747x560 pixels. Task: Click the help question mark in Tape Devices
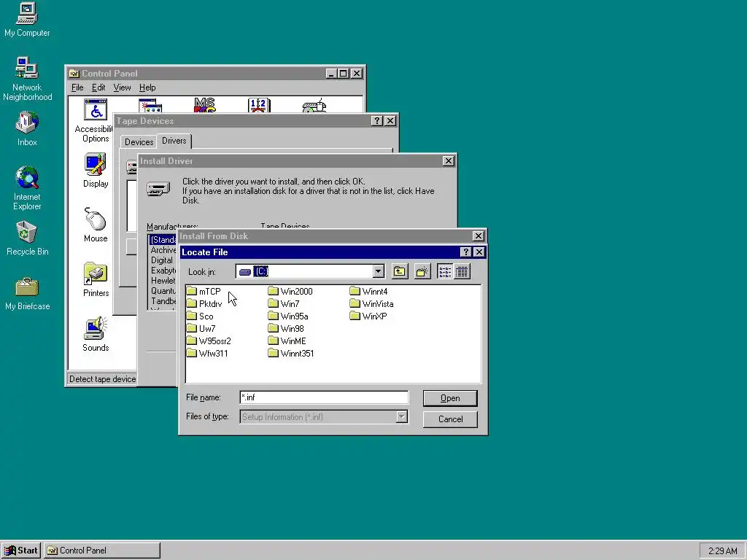[x=377, y=121]
